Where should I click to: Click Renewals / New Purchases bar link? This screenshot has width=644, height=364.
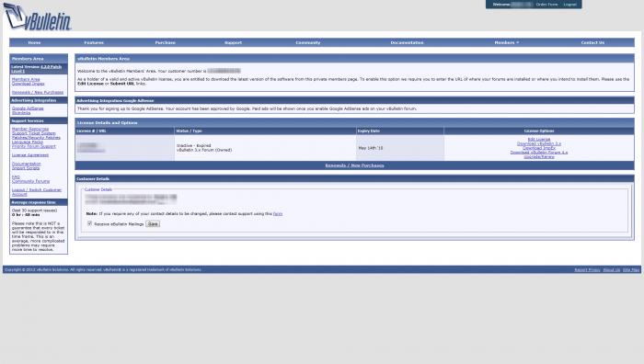coord(354,165)
